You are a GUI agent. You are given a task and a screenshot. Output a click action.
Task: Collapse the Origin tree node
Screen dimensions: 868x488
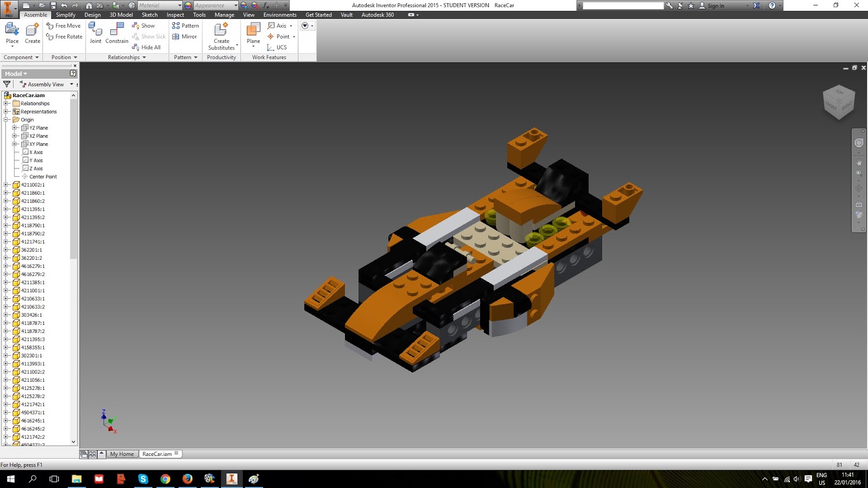click(6, 119)
